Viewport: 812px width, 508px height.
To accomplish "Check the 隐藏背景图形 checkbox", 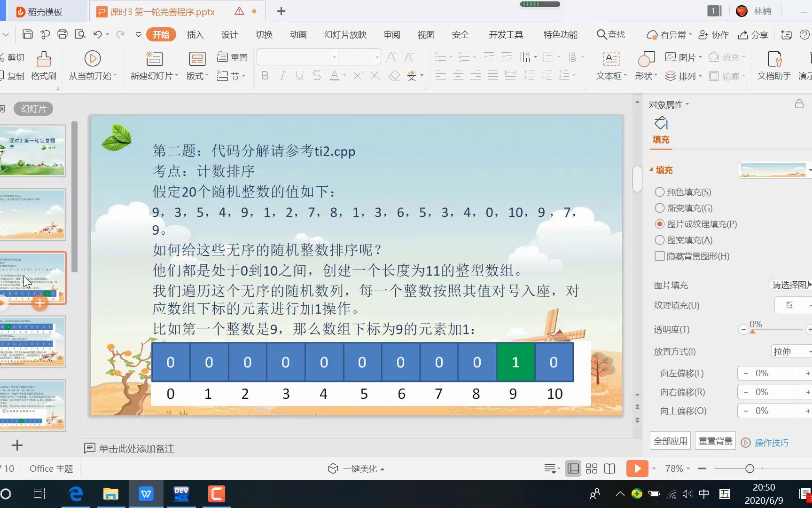I will point(660,256).
